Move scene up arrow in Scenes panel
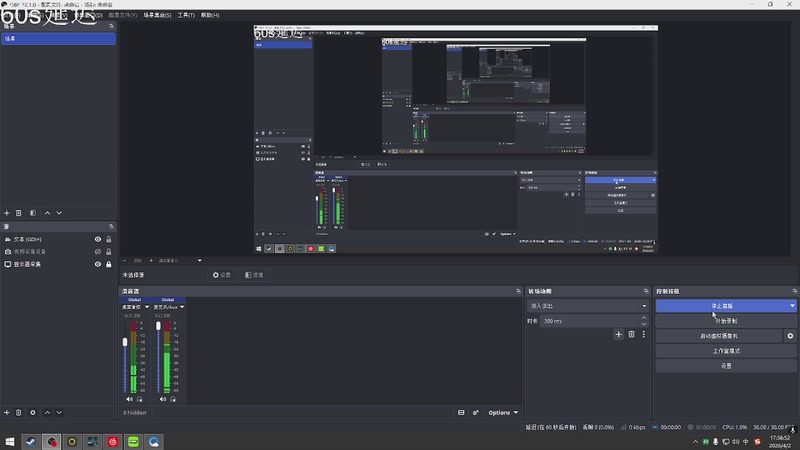 (47, 213)
